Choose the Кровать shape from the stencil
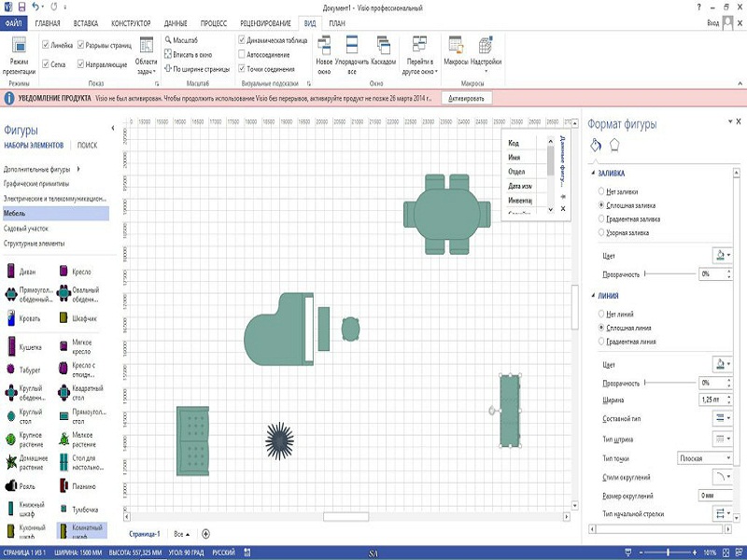747x560 pixels. tap(12, 319)
